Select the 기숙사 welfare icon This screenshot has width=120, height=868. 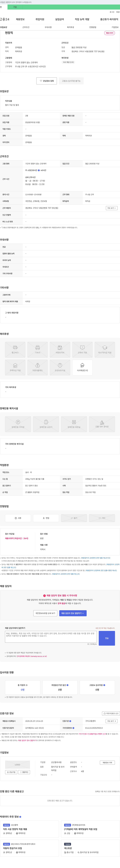[38, 349]
